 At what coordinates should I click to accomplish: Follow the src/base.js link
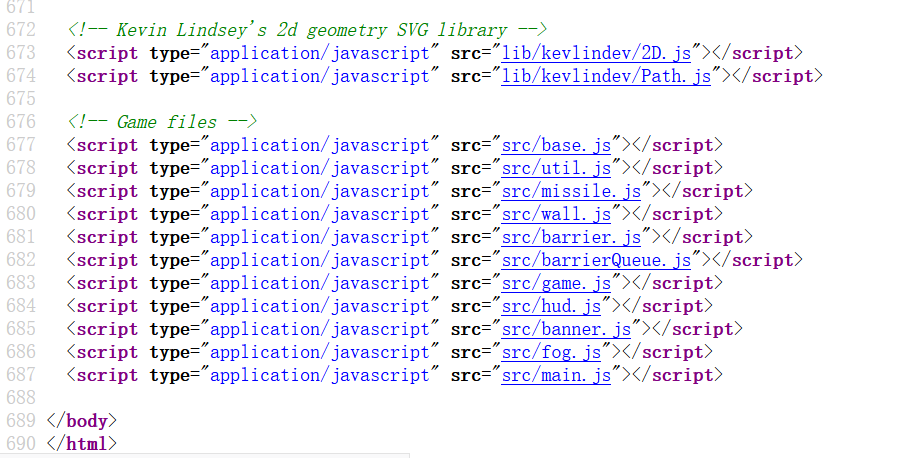(556, 145)
